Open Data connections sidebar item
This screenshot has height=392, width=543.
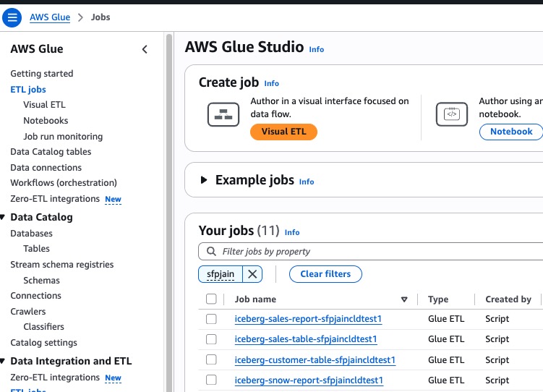coord(46,168)
